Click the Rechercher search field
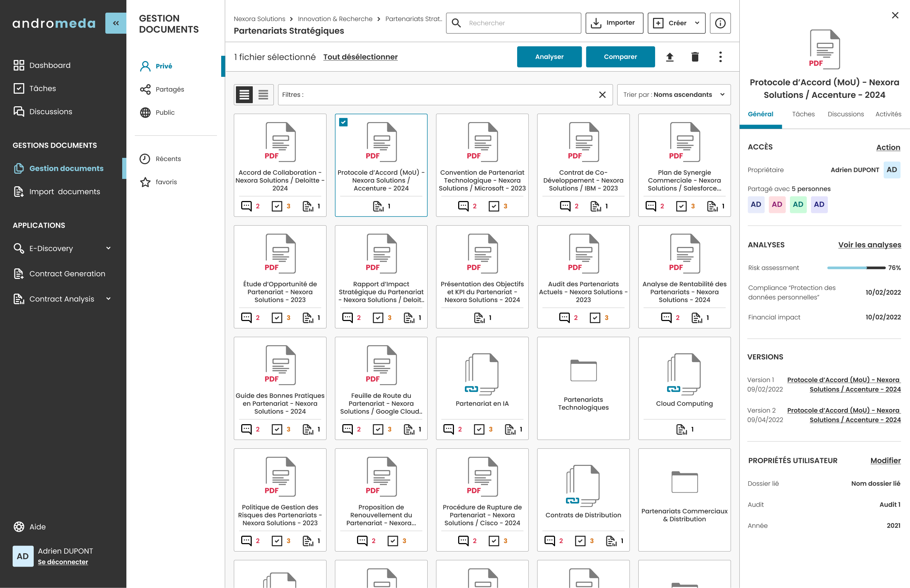Screen dimensions: 910x588 (x=513, y=23)
